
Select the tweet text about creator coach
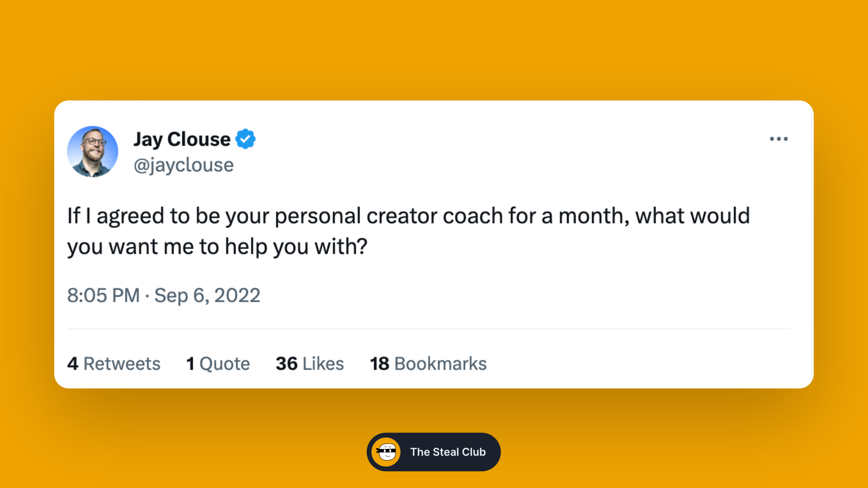pyautogui.click(x=409, y=231)
